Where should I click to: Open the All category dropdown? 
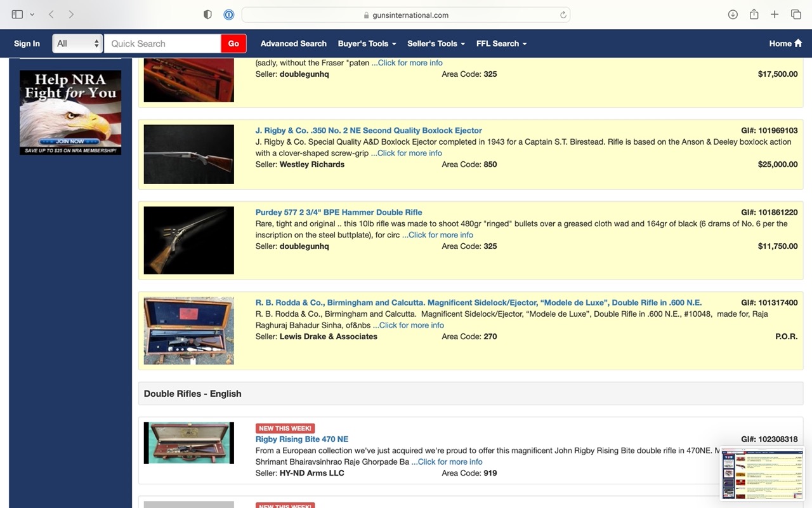[77, 43]
